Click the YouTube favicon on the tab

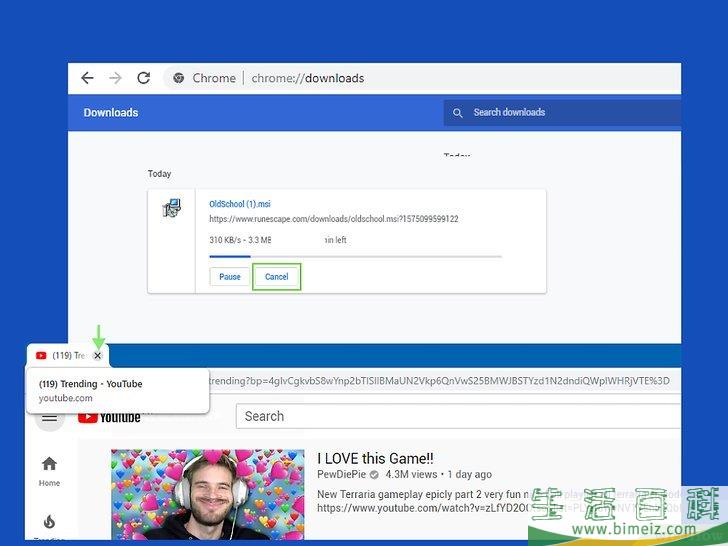click(x=41, y=356)
